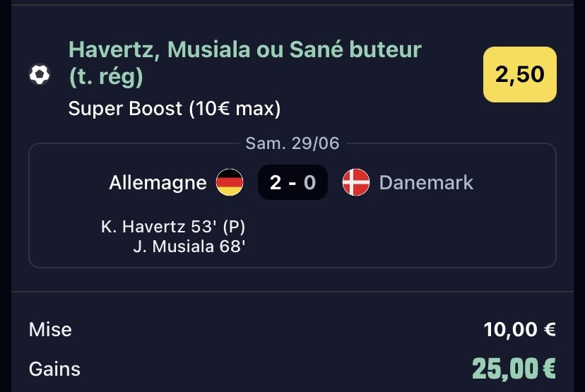Click the 25,00 € winnings amount
Viewport: 585px width, 392px height.
click(514, 369)
